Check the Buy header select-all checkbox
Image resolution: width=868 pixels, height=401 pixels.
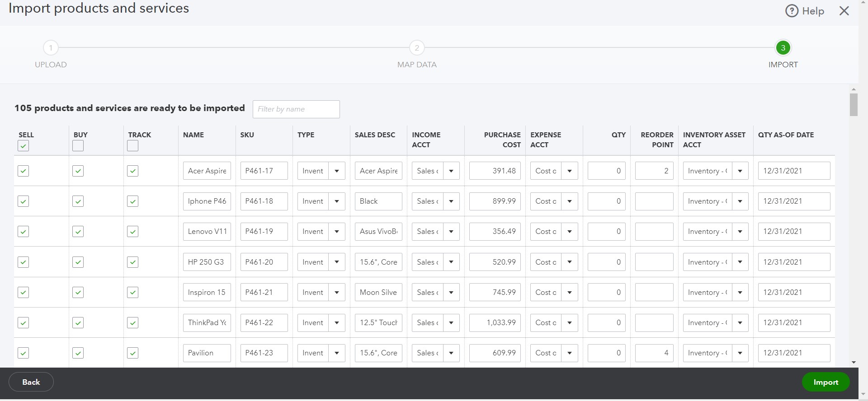point(78,146)
